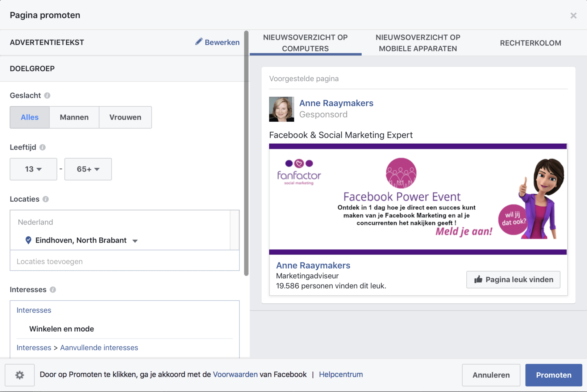Click the Facebook & Social Marketing Expert text

(x=341, y=135)
